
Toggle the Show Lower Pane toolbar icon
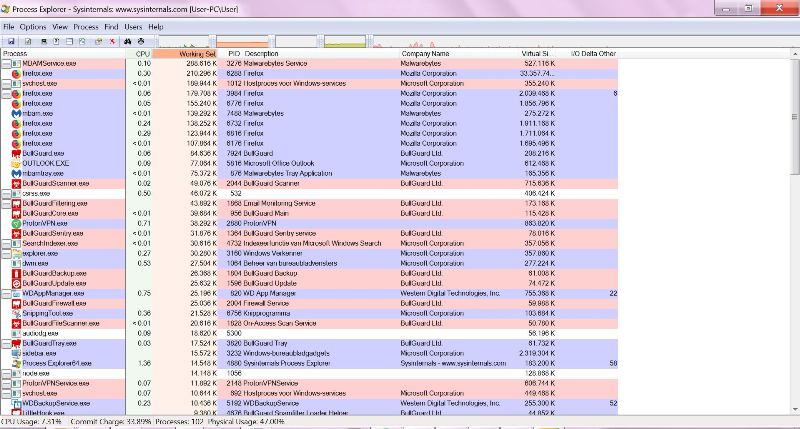coord(69,42)
